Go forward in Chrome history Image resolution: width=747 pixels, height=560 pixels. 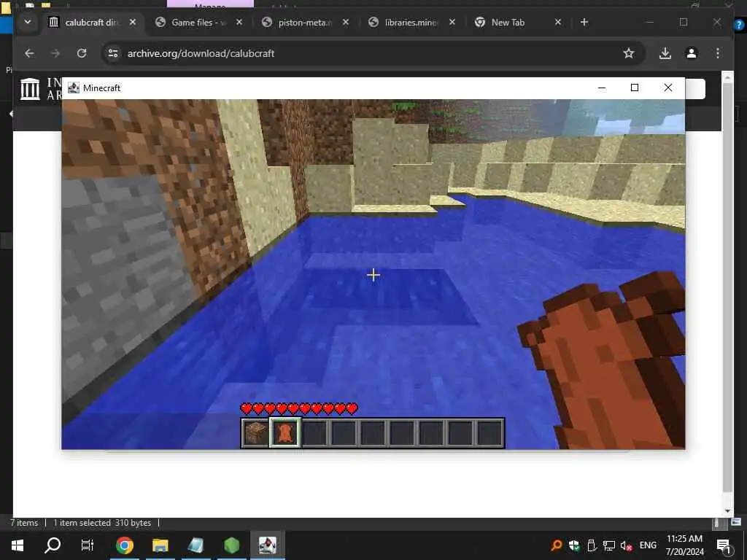pos(55,53)
